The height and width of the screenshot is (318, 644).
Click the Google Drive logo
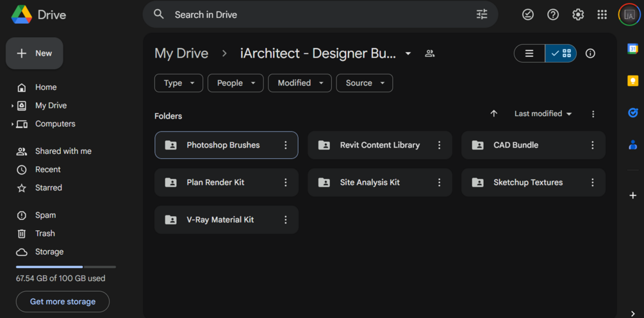22,15
